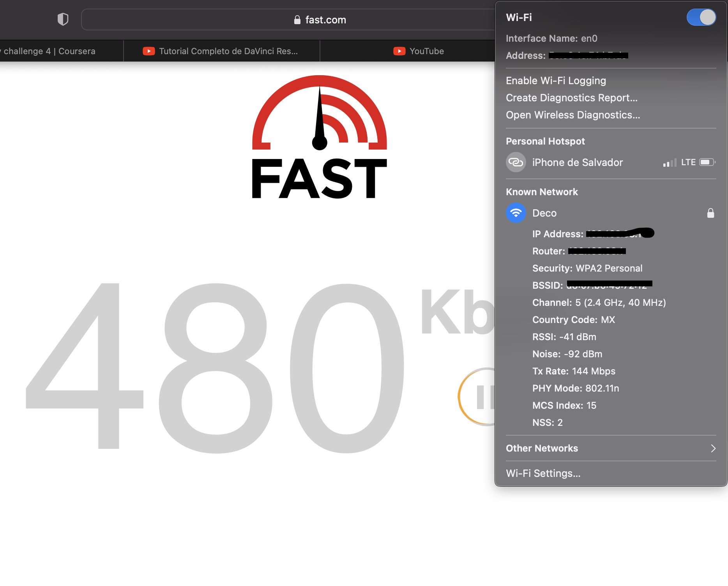Click the Wi-Fi heading in the menu
This screenshot has height=586, width=728.
[x=519, y=18]
